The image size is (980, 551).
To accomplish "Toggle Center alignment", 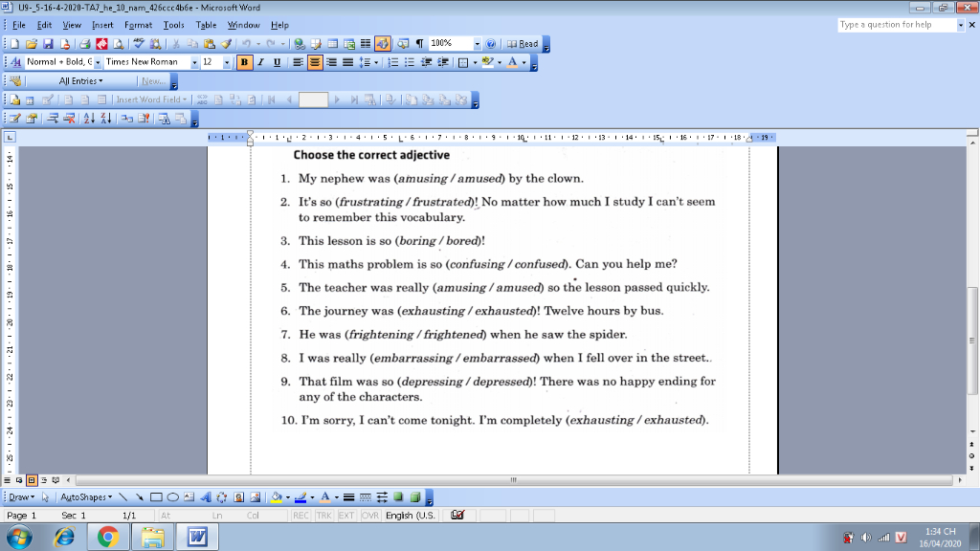I will point(314,62).
